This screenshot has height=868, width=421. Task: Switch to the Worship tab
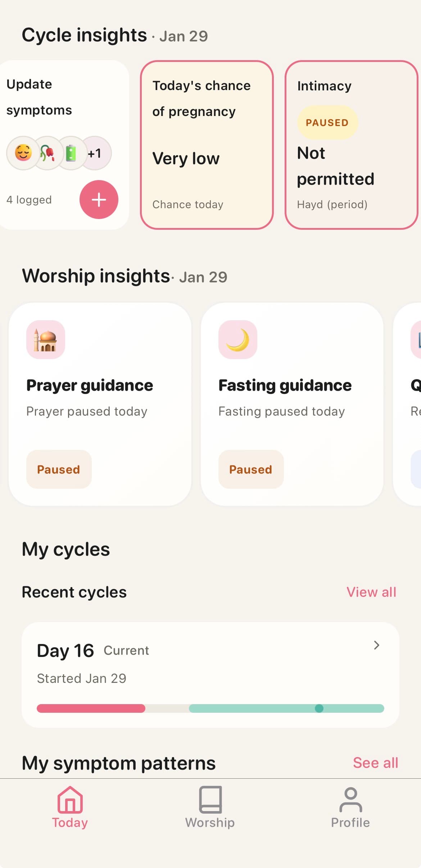210,807
